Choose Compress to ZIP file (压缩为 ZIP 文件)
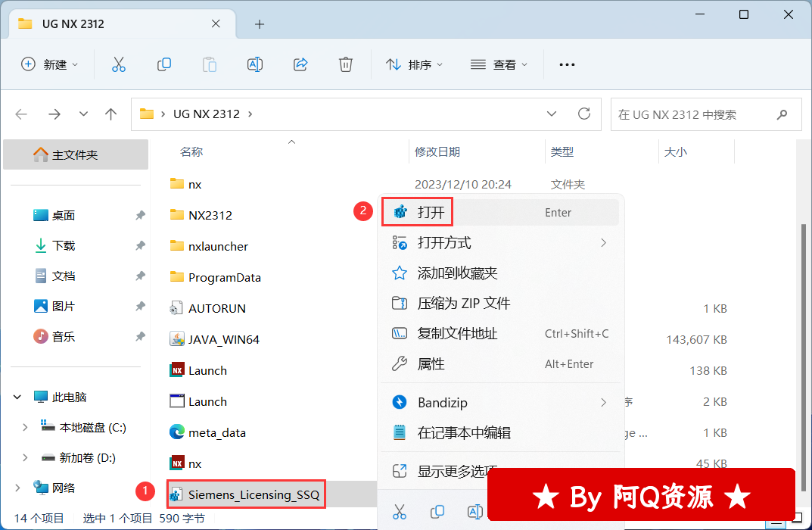 point(500,303)
